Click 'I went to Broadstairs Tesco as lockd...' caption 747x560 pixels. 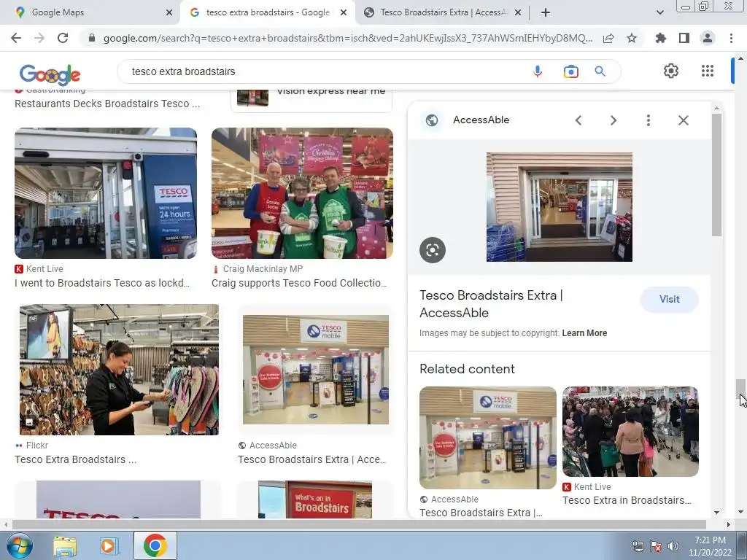coord(102,284)
